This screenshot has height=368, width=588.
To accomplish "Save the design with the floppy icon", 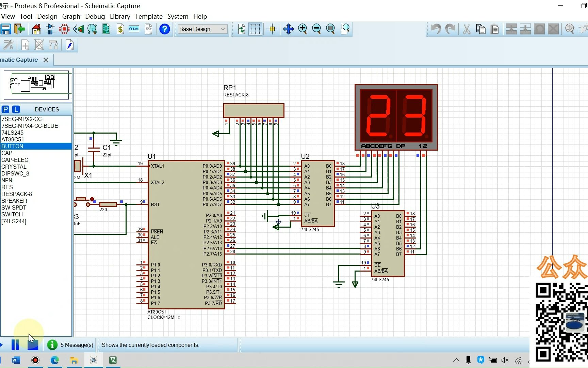I will [5, 29].
